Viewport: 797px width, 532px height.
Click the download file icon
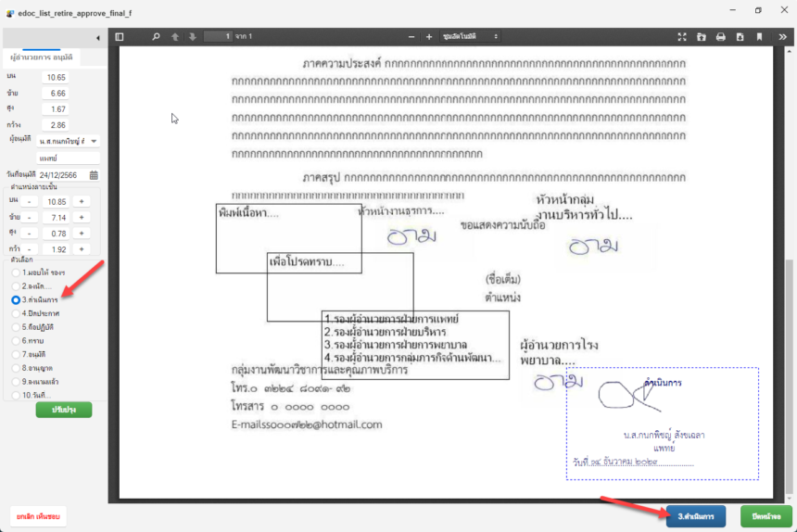click(x=740, y=37)
